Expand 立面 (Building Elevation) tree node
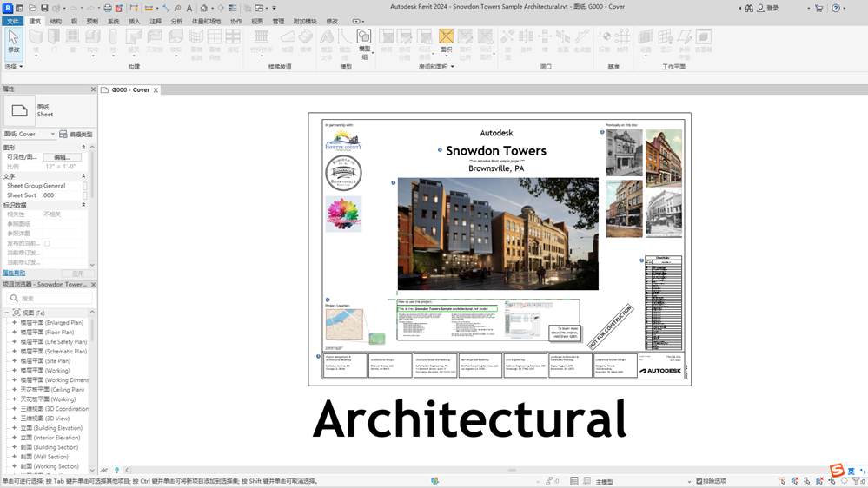The image size is (868, 488). point(15,428)
